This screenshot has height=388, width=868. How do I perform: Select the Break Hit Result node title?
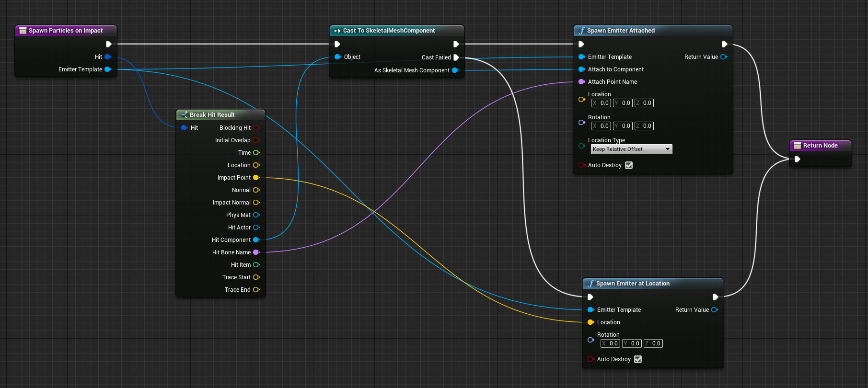tap(212, 115)
